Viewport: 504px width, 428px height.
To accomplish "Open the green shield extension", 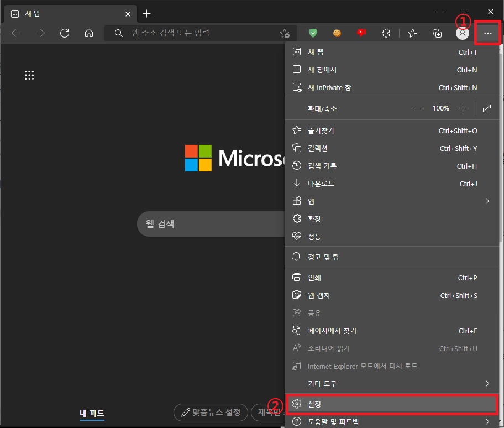I will pyautogui.click(x=313, y=33).
